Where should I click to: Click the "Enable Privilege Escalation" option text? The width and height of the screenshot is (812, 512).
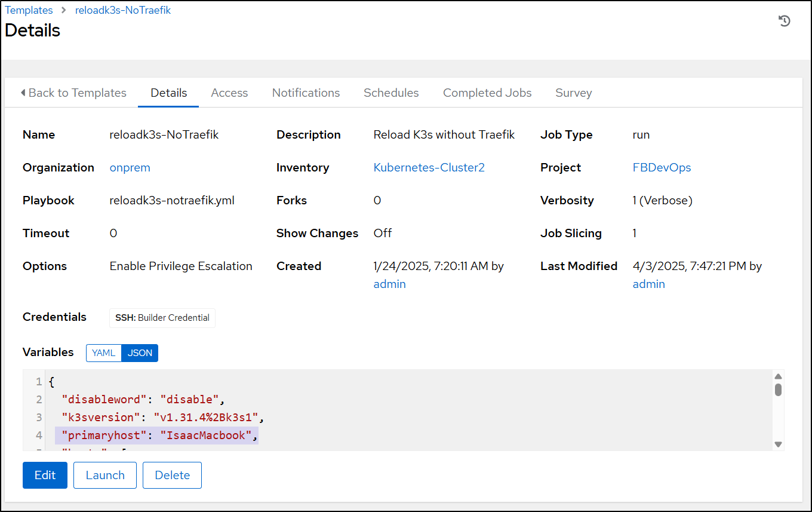(x=181, y=266)
